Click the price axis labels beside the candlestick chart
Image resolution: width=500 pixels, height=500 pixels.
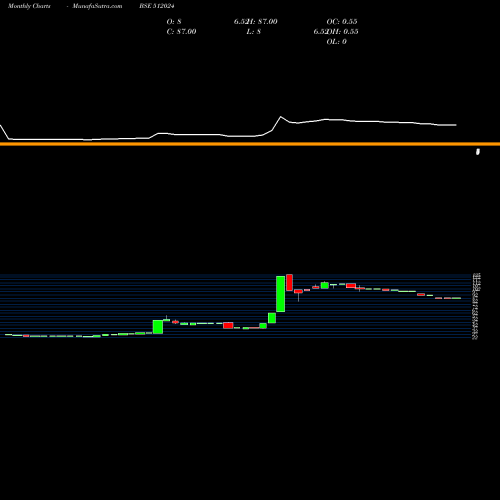pos(476,306)
